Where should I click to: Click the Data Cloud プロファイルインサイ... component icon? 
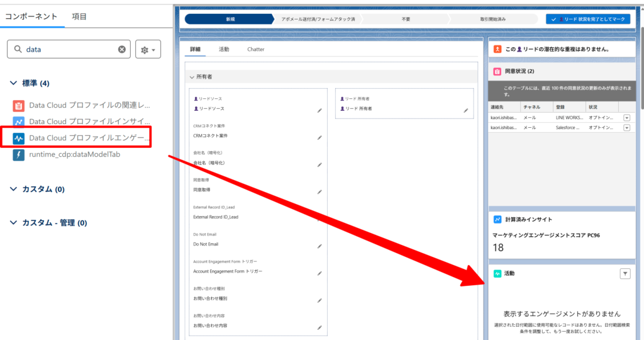(x=18, y=122)
